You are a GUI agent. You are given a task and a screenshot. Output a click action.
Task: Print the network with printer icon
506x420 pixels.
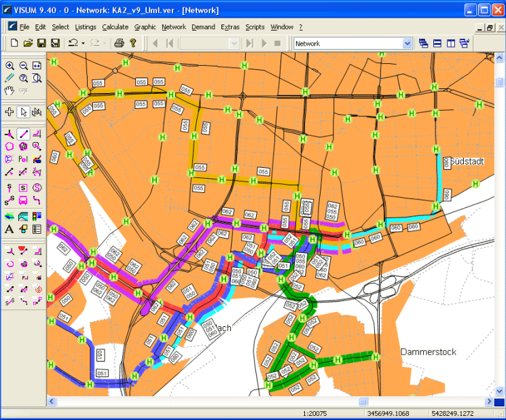(x=119, y=43)
